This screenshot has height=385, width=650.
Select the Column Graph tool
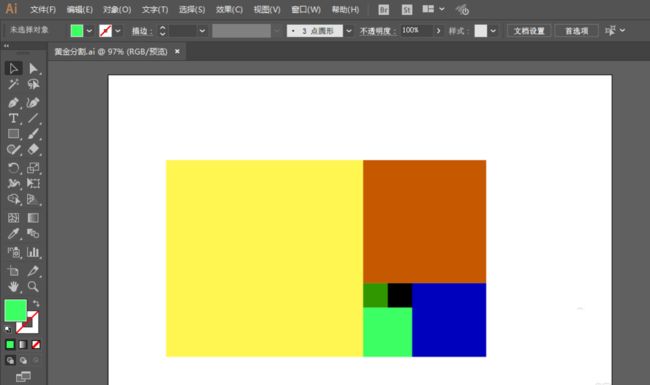(33, 252)
